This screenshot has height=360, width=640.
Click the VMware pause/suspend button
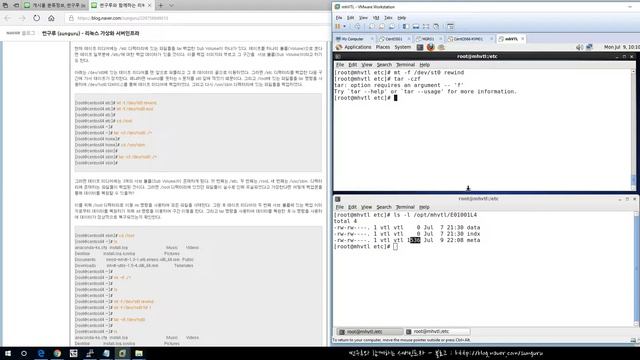click(338, 27)
